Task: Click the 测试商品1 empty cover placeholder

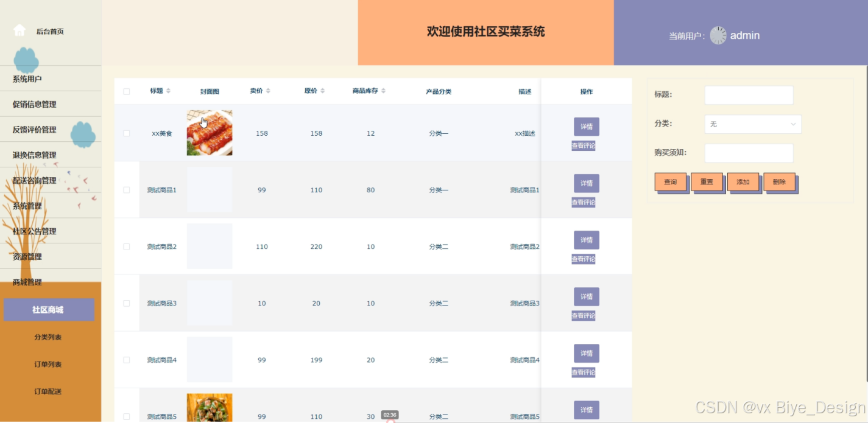Action: pos(210,189)
